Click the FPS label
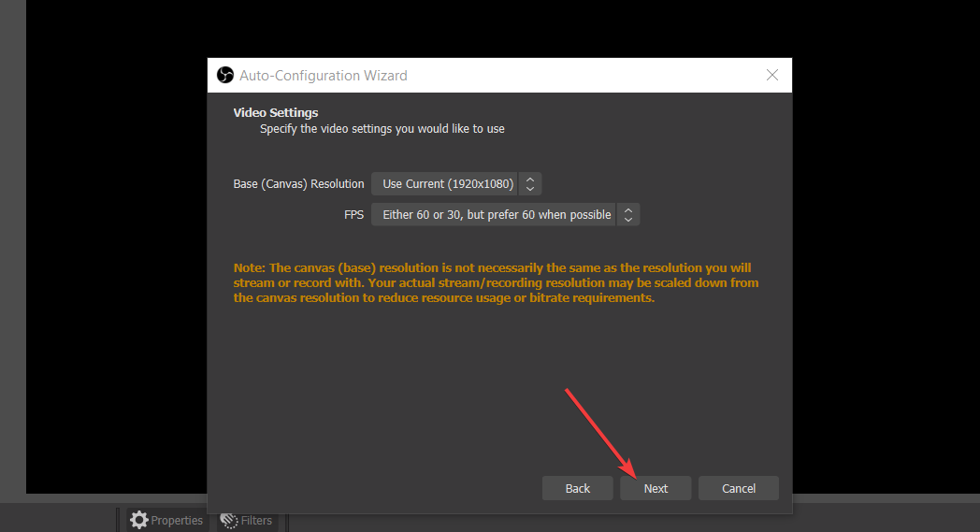Screen dimensions: 980x532 [353, 215]
